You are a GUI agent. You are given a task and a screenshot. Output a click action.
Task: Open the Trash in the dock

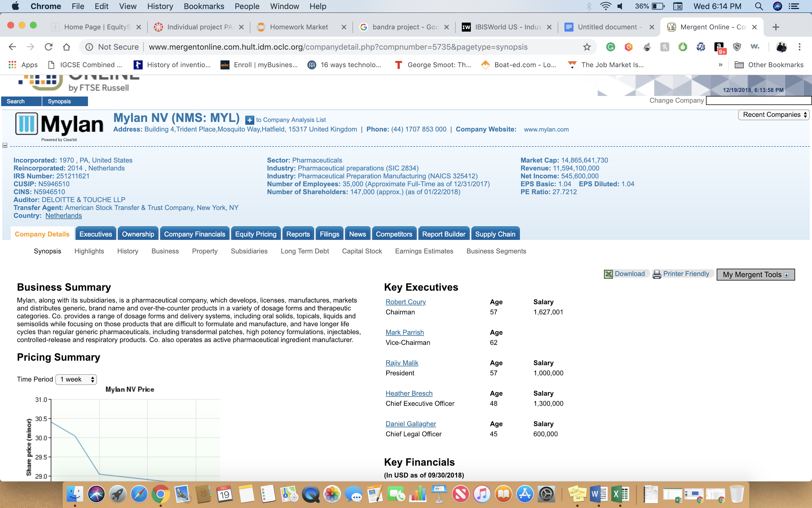coord(737,494)
